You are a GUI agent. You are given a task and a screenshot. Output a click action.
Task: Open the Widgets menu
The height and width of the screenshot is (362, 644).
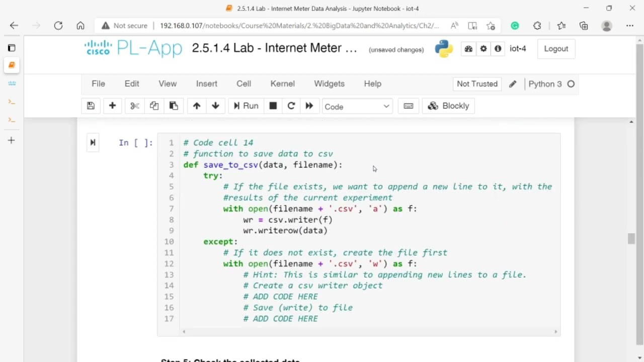(x=330, y=84)
